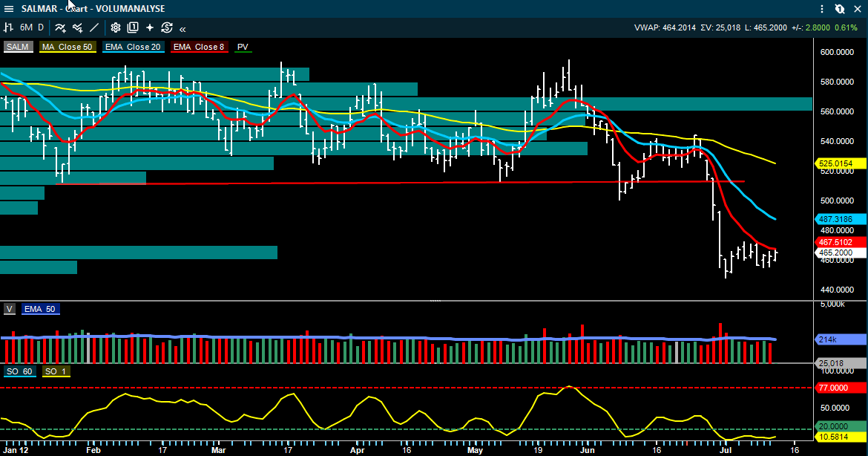The image size is (868, 456).
Task: Click the ΣV: 25,018 readout
Action: coord(720,27)
